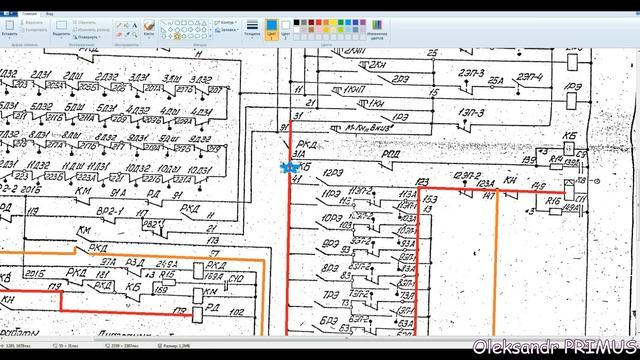Pick the yellow color swatch
The image size is (640, 360).
pos(333,22)
